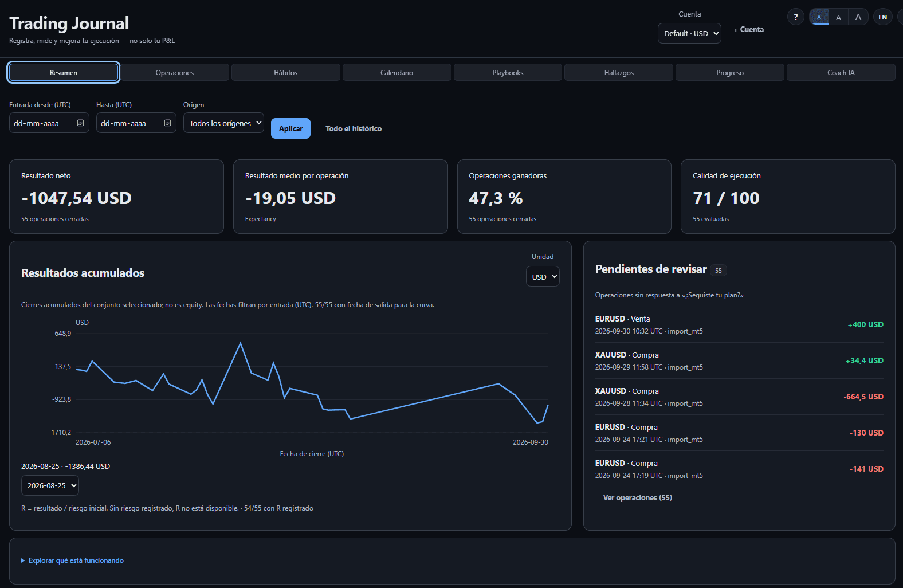Select the XAUUSD Compra -664,5 USD operation
The image size is (903, 588).
739,397
